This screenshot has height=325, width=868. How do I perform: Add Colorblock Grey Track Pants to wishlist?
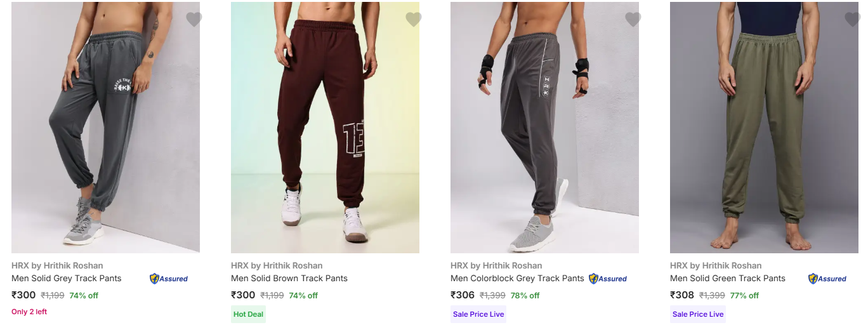633,20
